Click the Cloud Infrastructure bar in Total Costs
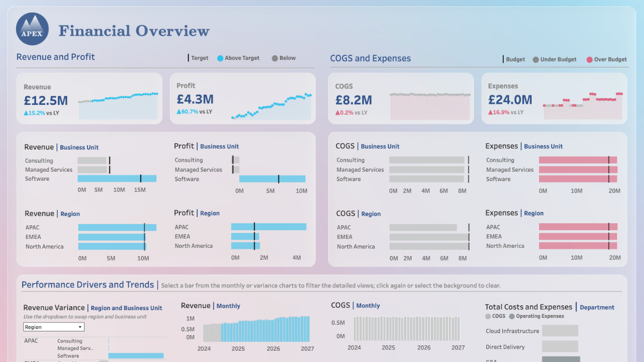The height and width of the screenshot is (362, 644). [560, 331]
